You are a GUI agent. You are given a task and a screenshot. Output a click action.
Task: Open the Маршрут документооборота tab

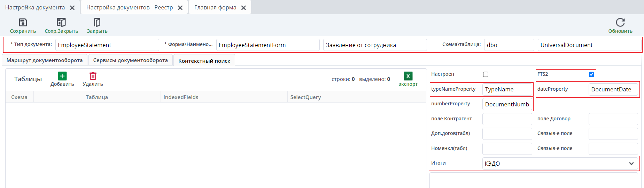pyautogui.click(x=45, y=60)
